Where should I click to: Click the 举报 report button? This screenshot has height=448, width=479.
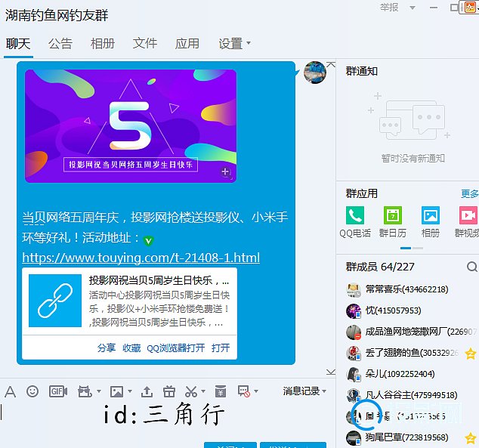tap(389, 8)
